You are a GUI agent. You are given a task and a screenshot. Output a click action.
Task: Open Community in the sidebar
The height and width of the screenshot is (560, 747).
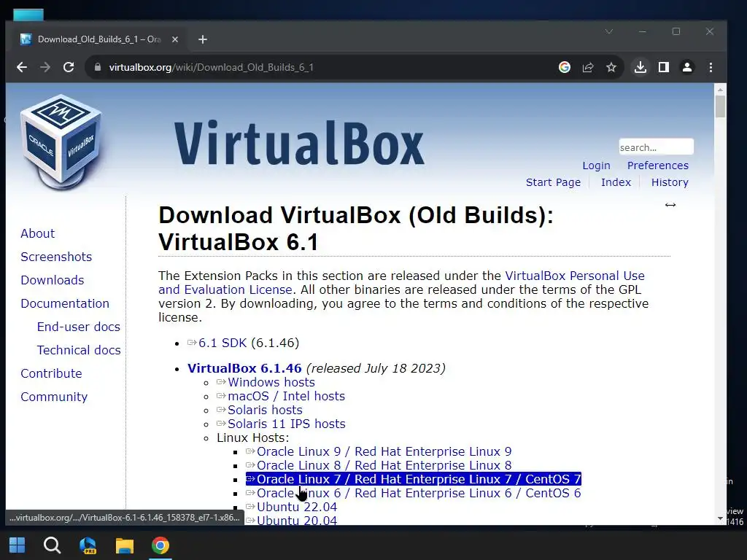point(54,397)
